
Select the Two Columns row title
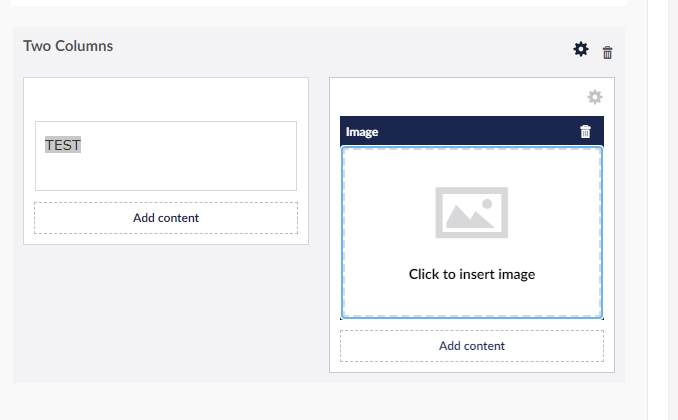68,46
